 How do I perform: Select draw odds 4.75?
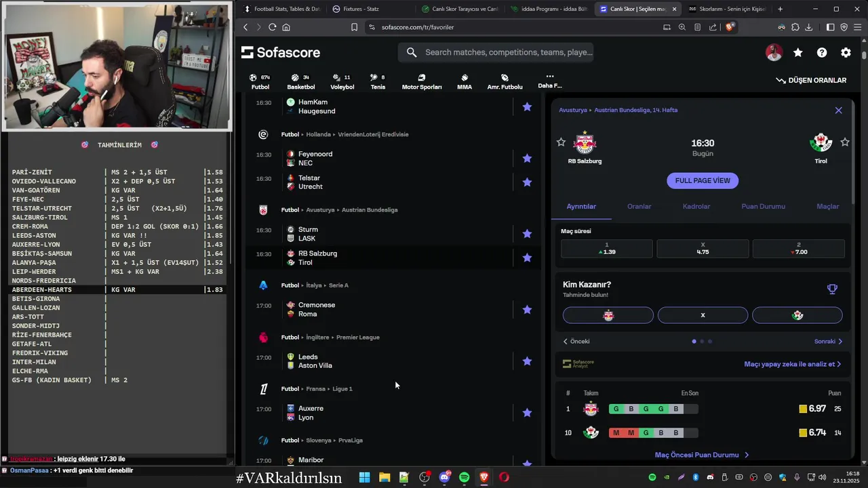coord(703,248)
